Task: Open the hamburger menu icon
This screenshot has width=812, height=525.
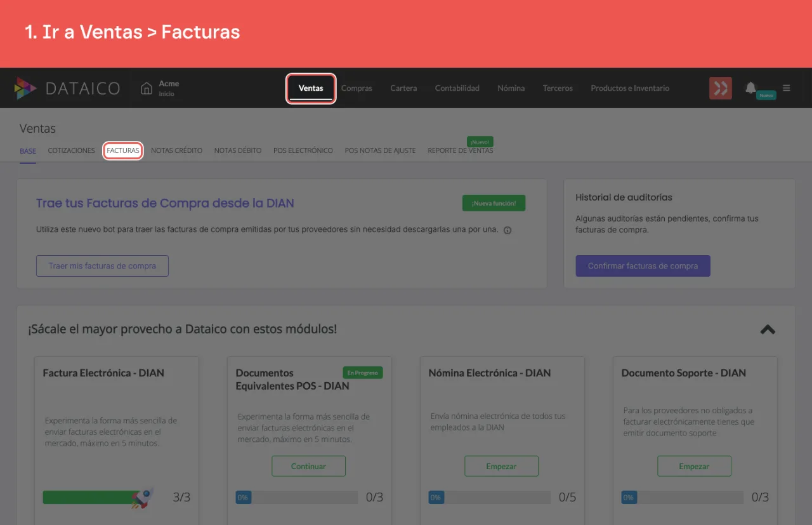Action: tap(787, 88)
